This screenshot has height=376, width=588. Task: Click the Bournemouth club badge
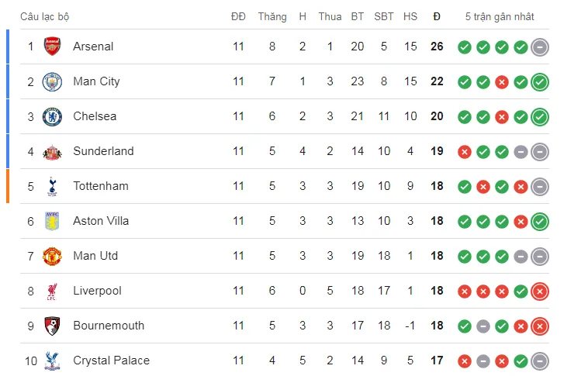[52, 326]
